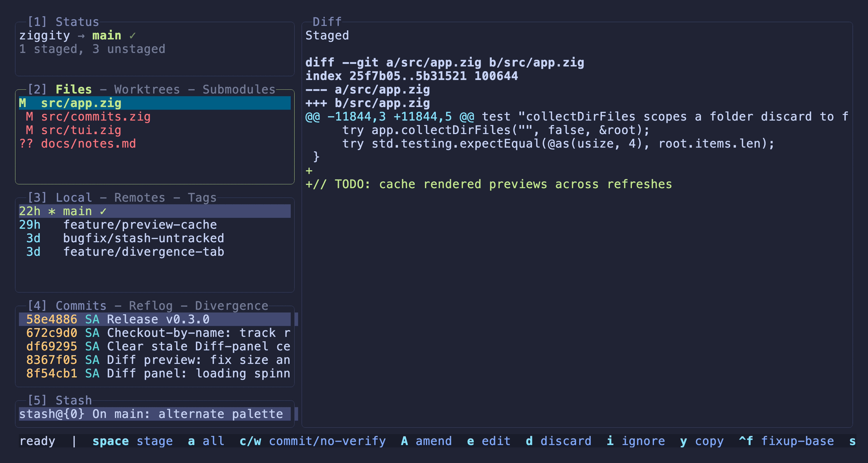Click the Diff panel title
The width and height of the screenshot is (868, 463).
(327, 22)
